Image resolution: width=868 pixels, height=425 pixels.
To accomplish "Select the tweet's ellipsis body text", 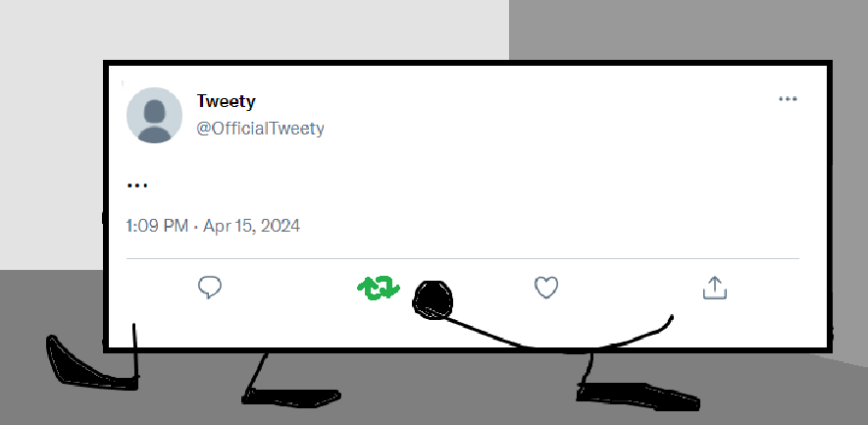I will [137, 185].
